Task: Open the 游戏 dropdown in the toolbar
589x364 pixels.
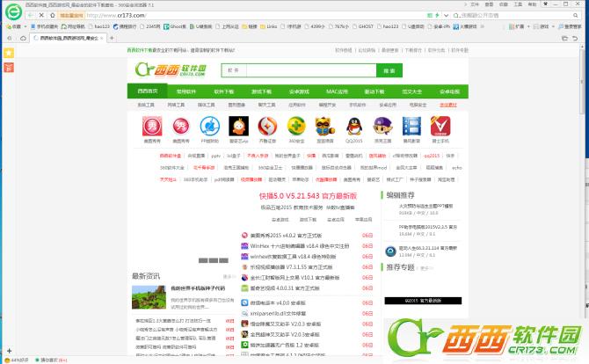Action: (x=553, y=26)
